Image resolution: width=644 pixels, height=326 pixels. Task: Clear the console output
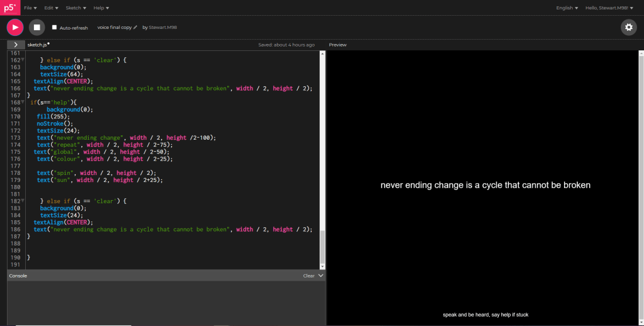[308, 276]
